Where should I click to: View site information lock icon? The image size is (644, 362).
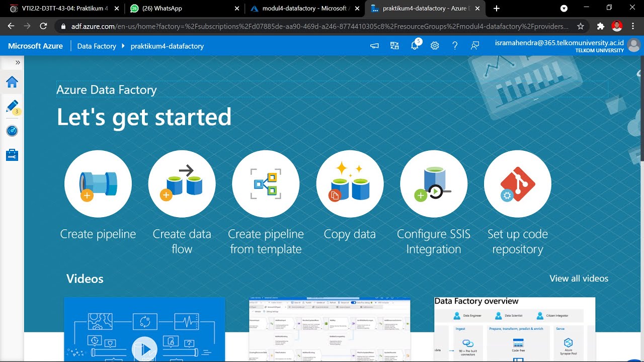click(63, 26)
